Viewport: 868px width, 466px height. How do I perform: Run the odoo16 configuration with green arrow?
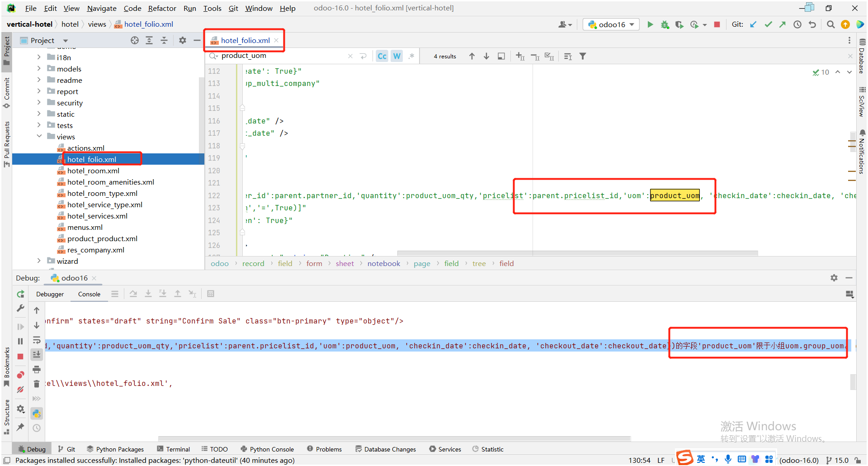click(651, 24)
